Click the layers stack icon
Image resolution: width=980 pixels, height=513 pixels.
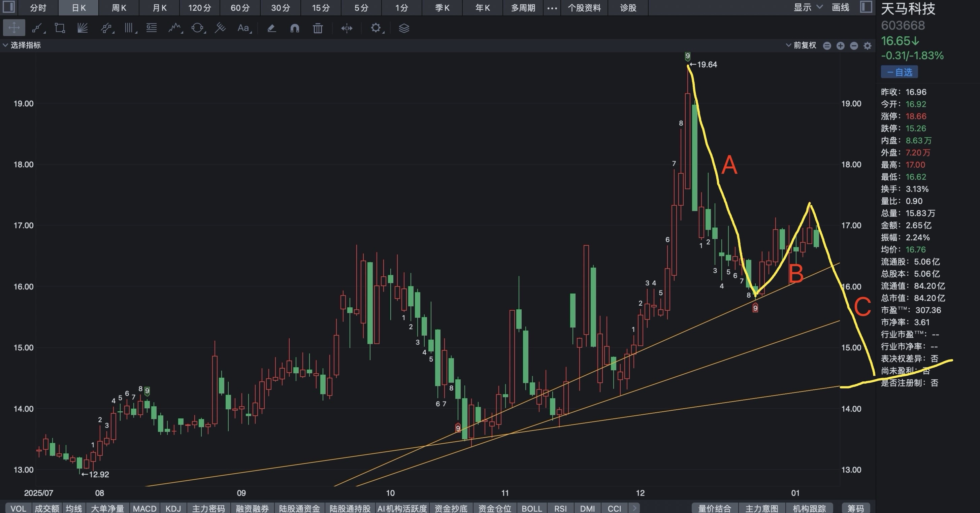click(404, 28)
